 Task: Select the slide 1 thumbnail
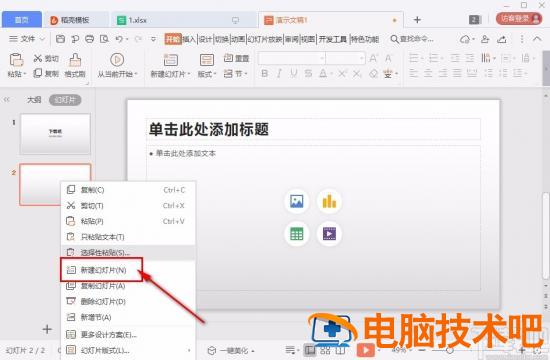[x=55, y=134]
